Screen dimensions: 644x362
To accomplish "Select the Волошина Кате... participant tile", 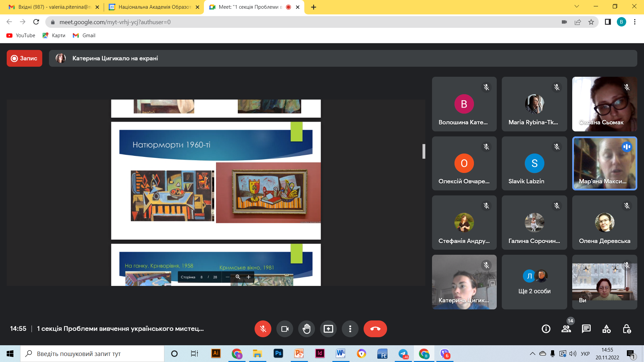I will [x=464, y=104].
